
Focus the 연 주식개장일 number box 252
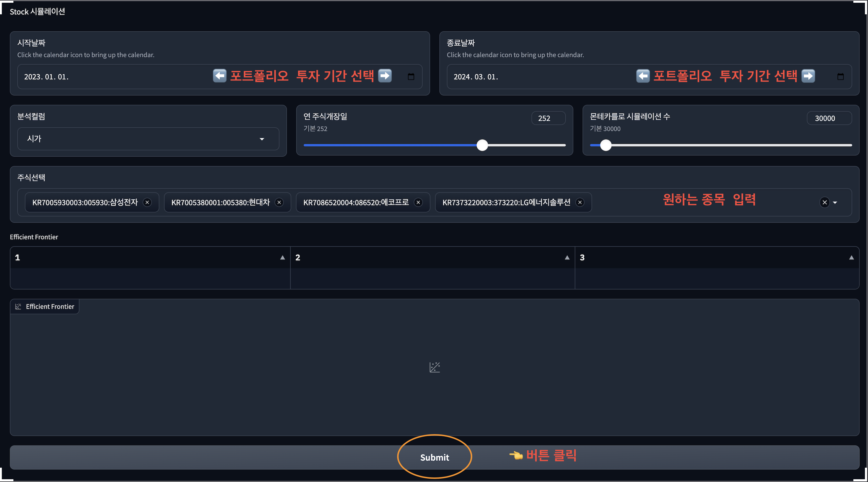point(548,118)
